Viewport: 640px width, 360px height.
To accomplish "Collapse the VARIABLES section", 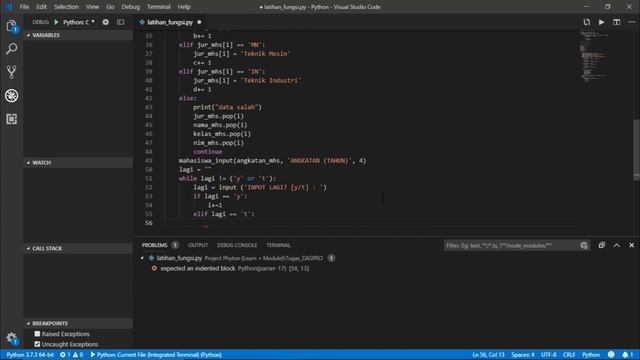I will tap(78, 35).
